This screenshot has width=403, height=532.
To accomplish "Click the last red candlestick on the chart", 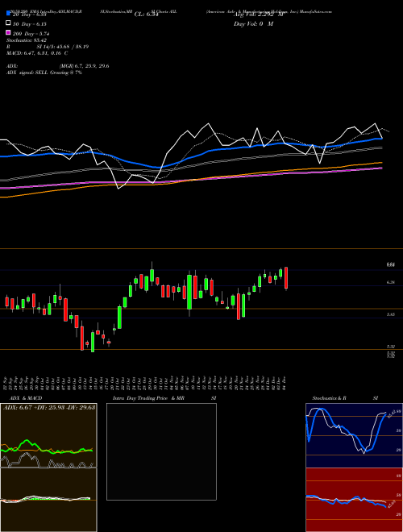I will (x=286, y=278).
